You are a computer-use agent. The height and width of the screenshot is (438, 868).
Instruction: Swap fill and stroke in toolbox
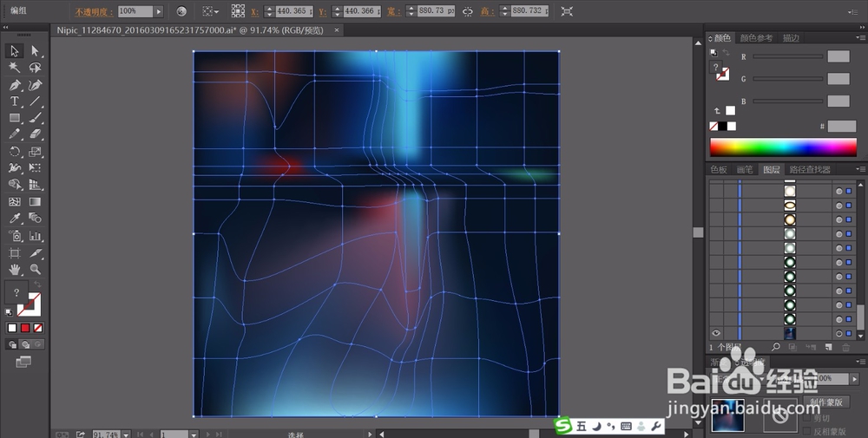[x=37, y=284]
